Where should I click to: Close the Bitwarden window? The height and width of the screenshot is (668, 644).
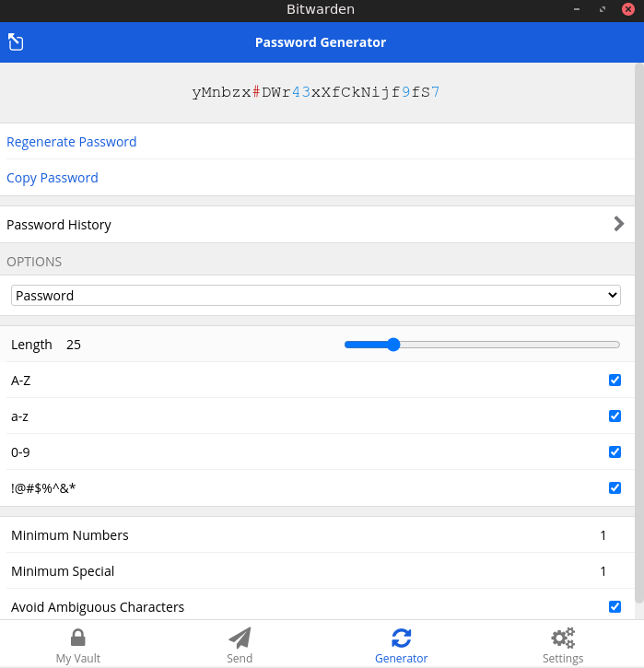pos(627,9)
